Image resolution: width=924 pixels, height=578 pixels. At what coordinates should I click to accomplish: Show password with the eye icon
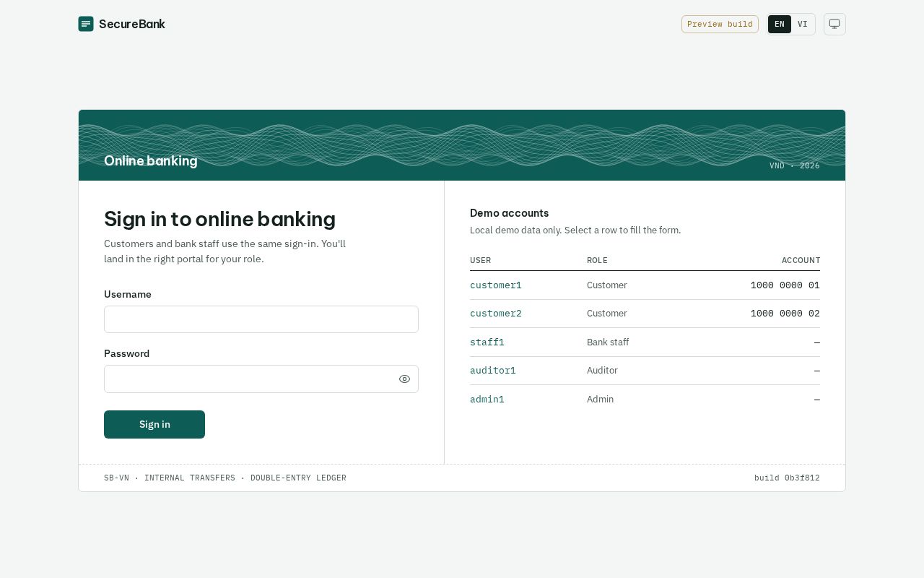point(404,379)
